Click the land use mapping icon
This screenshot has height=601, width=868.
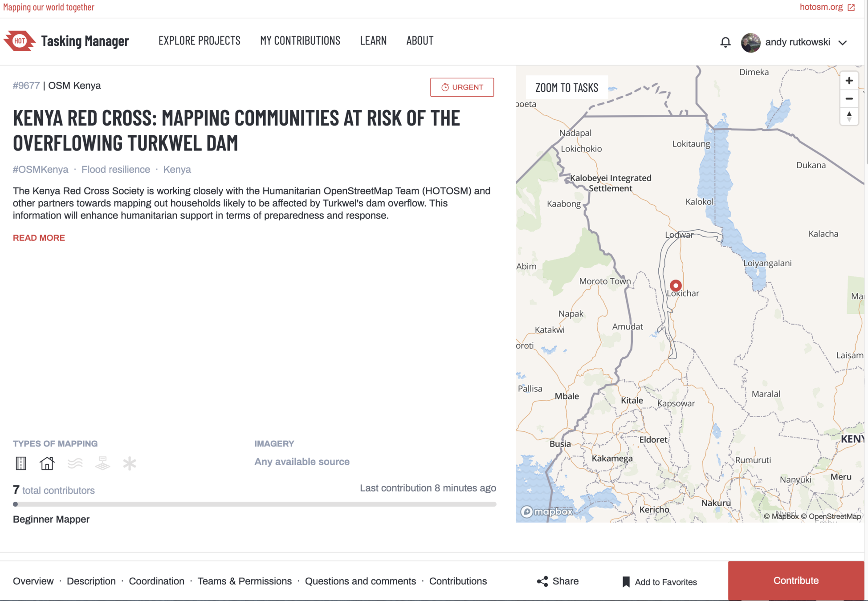tap(102, 463)
